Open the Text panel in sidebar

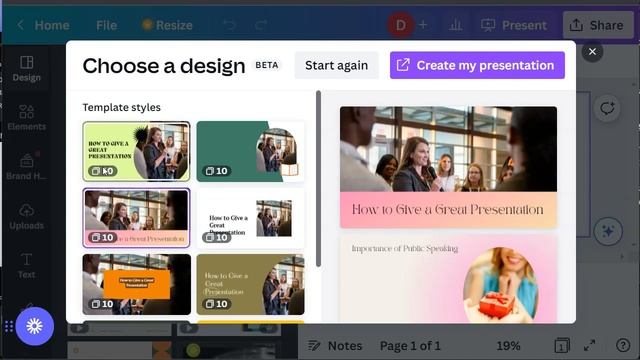point(27,266)
